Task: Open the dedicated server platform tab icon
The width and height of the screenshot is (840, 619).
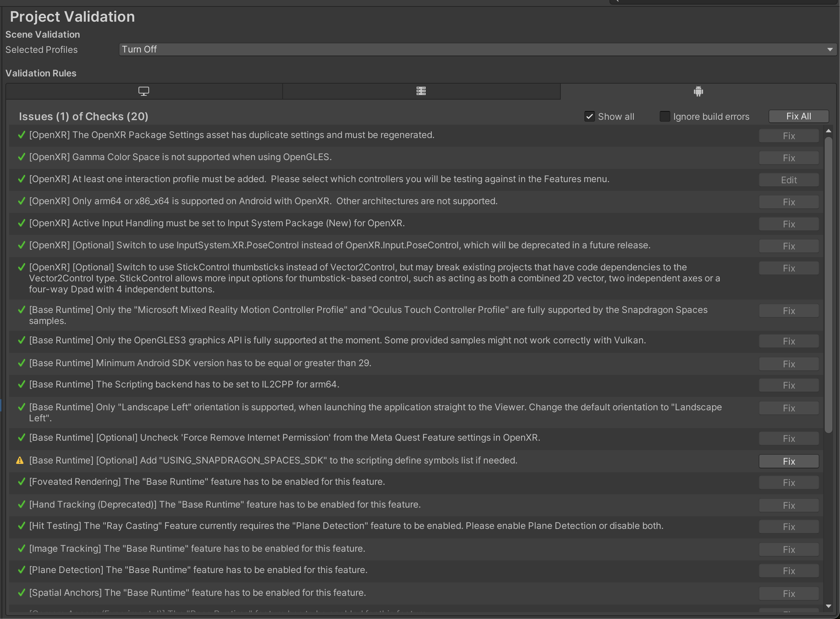Action: [x=421, y=91]
